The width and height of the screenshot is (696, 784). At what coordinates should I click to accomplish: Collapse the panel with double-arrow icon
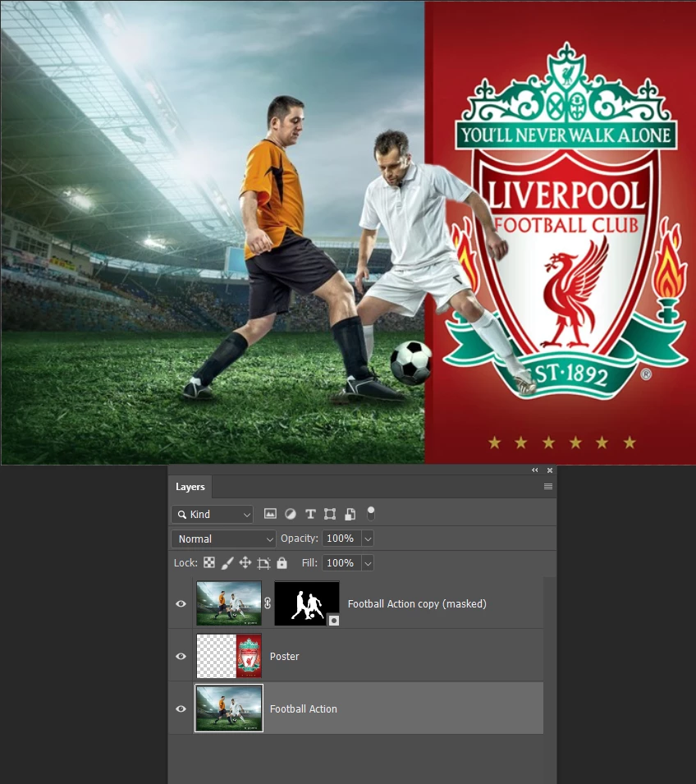[535, 470]
